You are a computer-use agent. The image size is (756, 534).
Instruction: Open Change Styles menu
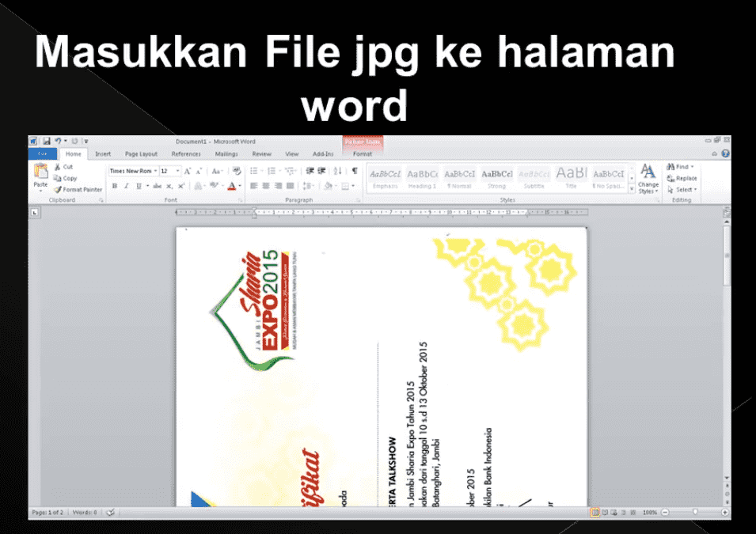(648, 179)
